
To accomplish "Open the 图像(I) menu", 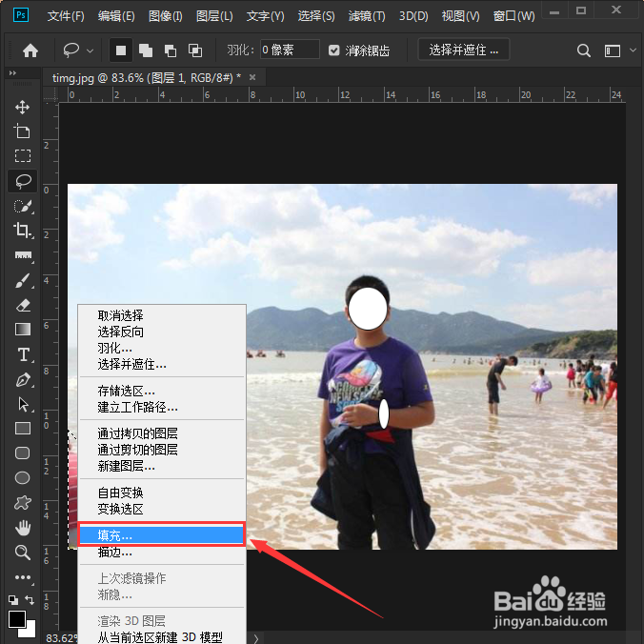I will [x=165, y=16].
